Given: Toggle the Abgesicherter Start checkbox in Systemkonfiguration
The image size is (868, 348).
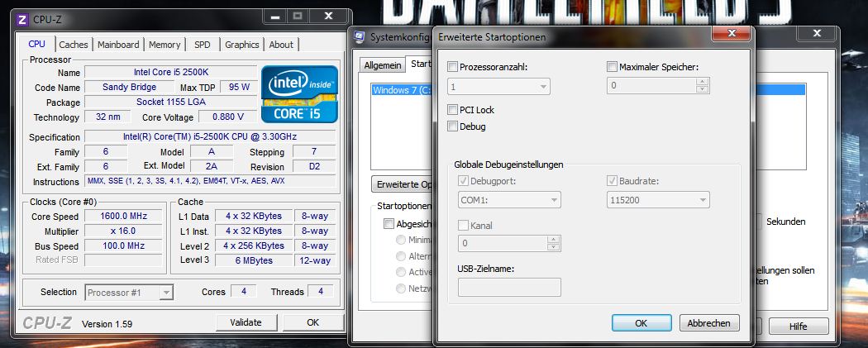Looking at the screenshot, I should (x=389, y=224).
